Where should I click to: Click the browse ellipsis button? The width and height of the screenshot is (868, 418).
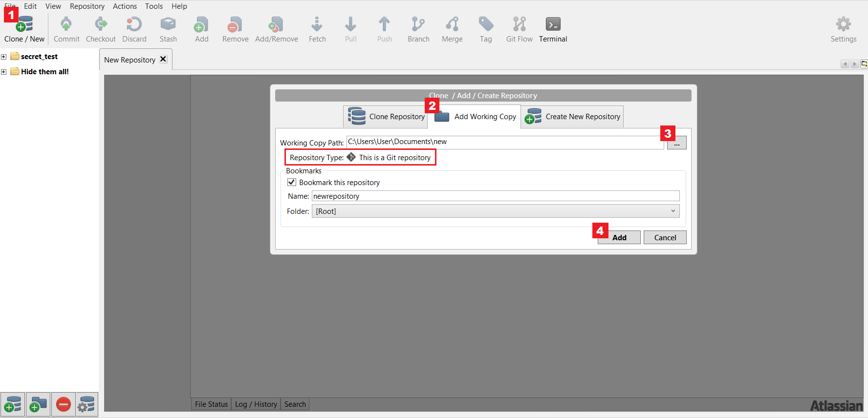pyautogui.click(x=677, y=143)
